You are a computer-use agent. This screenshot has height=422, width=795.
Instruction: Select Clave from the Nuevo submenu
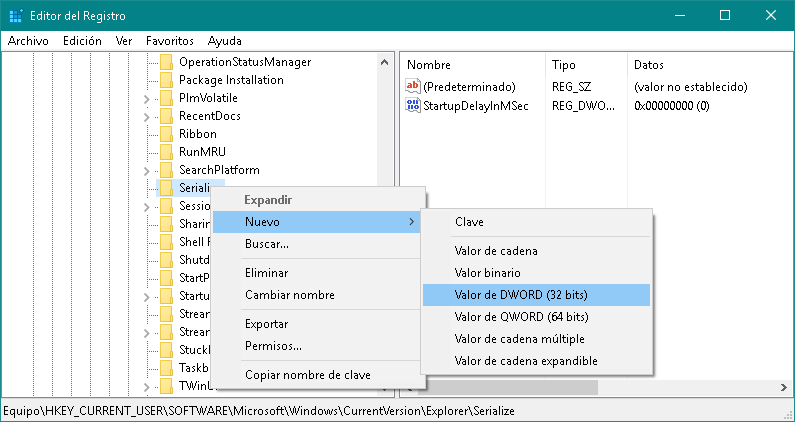click(469, 222)
